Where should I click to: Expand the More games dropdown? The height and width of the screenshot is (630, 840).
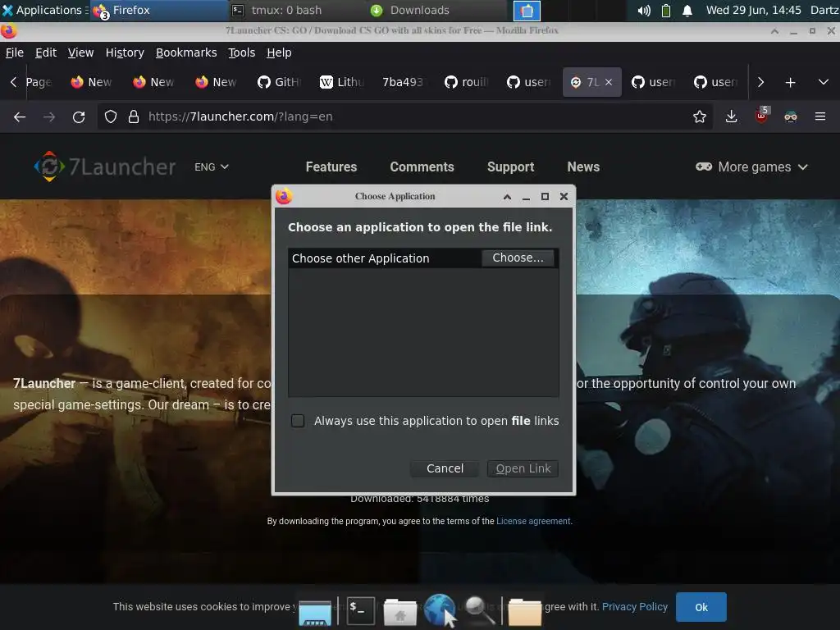[x=751, y=167]
